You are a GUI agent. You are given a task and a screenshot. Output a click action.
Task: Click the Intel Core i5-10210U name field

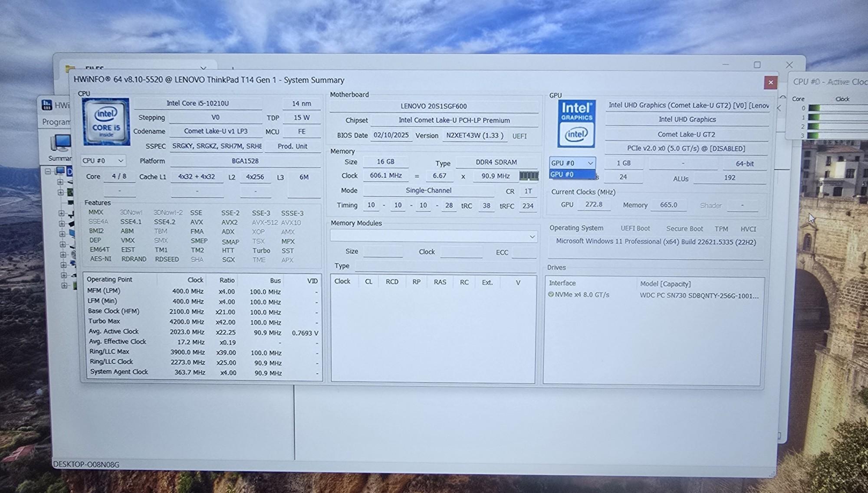click(x=198, y=103)
